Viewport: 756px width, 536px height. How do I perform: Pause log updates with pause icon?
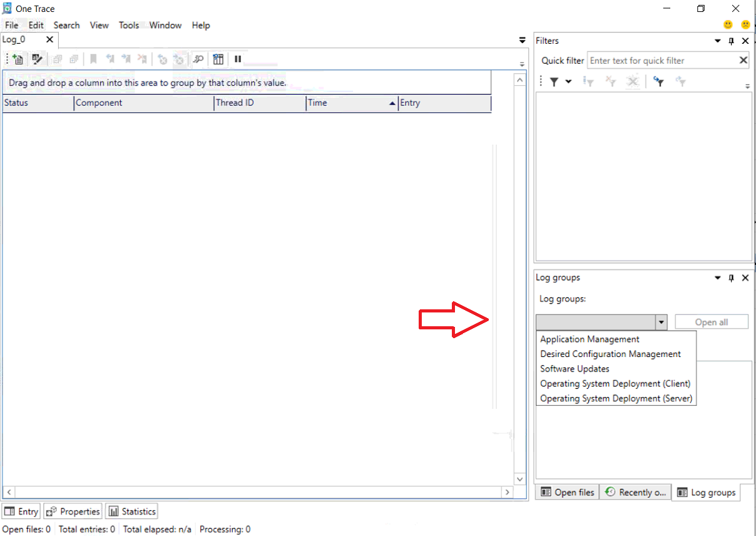[238, 59]
